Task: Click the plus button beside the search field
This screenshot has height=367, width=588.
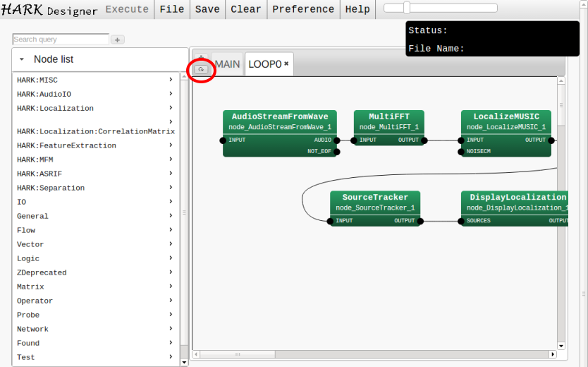Action: pos(118,40)
